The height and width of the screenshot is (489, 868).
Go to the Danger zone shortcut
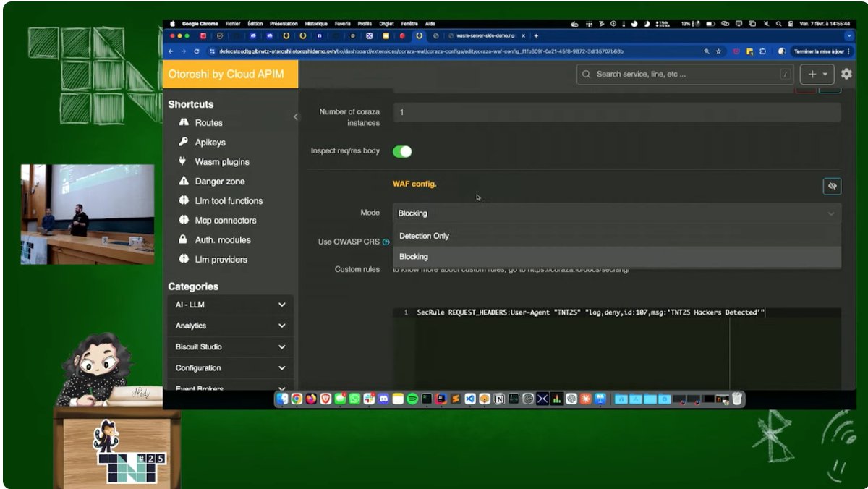[x=211, y=182]
